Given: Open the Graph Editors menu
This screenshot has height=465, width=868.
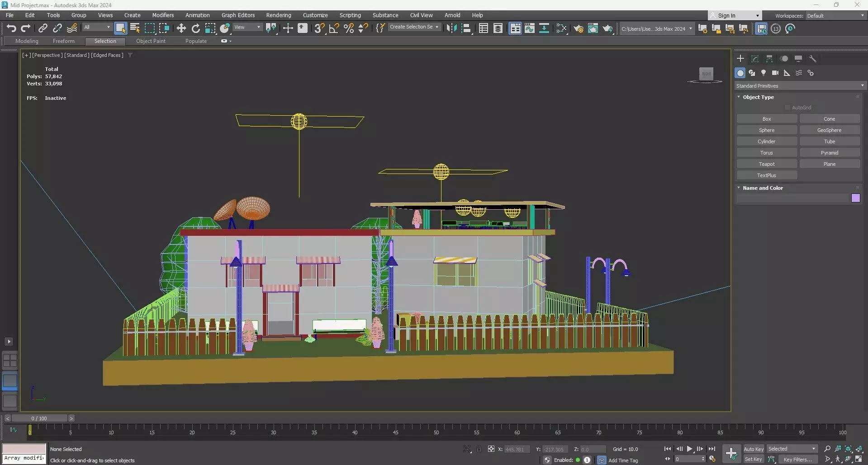Looking at the screenshot, I should pyautogui.click(x=238, y=15).
